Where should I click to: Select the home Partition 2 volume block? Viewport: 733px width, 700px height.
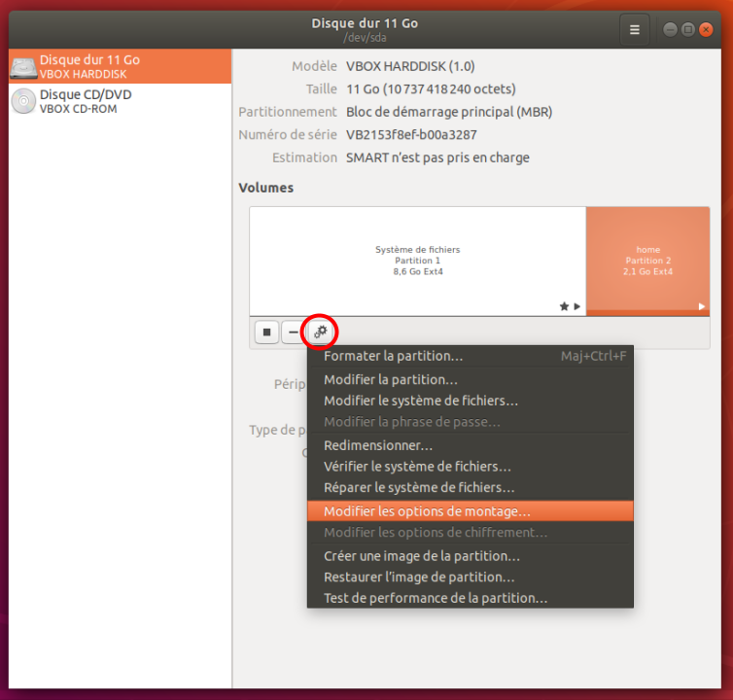(x=647, y=261)
